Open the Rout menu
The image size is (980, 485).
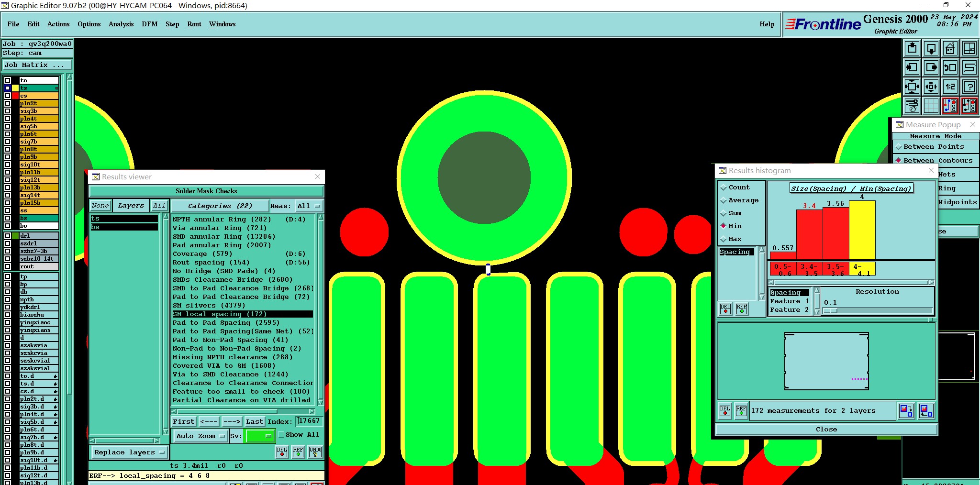pos(194,24)
